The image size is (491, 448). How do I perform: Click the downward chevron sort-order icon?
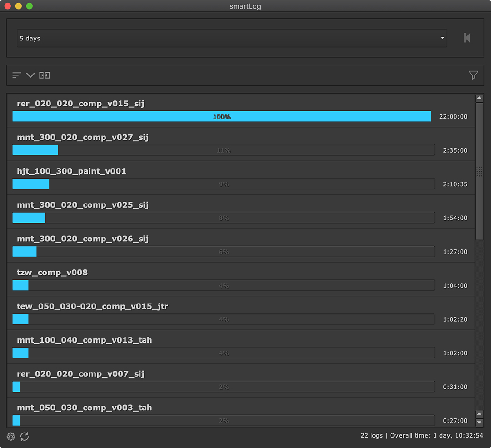click(x=30, y=75)
